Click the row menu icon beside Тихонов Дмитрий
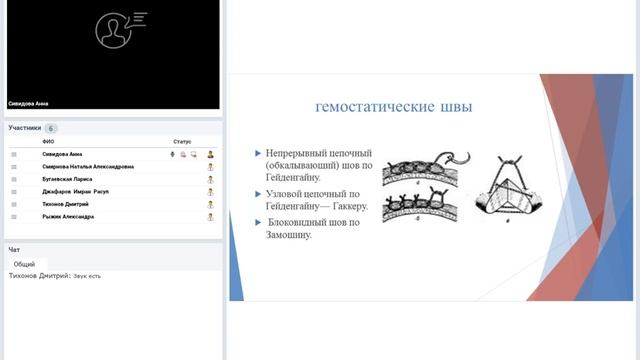The image size is (640, 360). (14, 204)
